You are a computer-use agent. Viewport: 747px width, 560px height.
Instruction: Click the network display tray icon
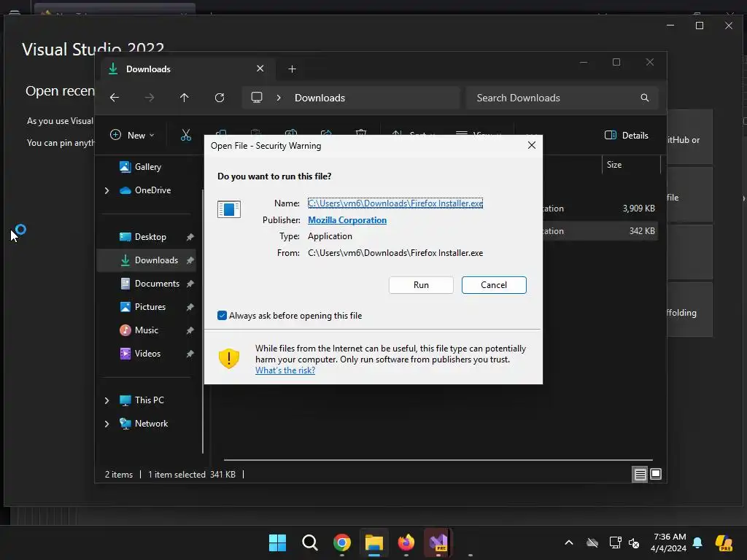click(615, 542)
